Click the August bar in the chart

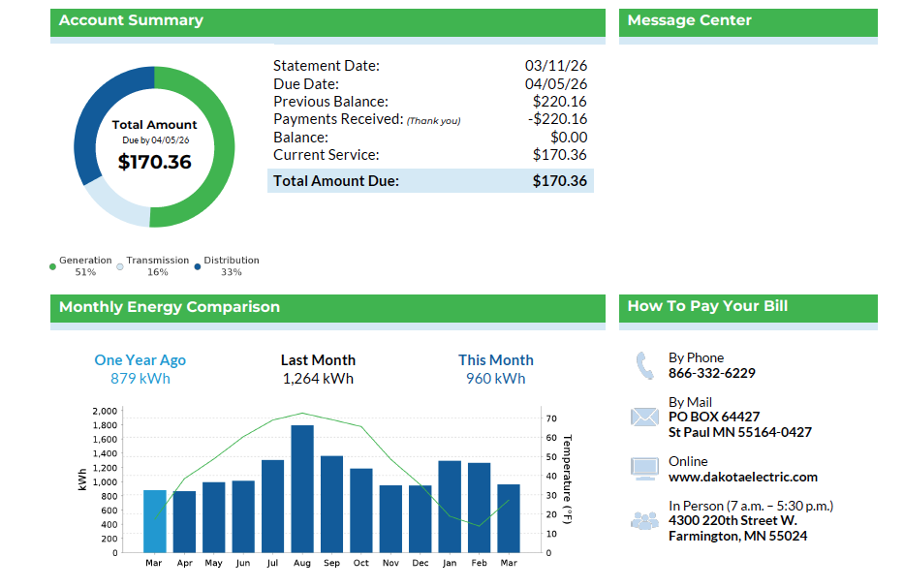302,489
